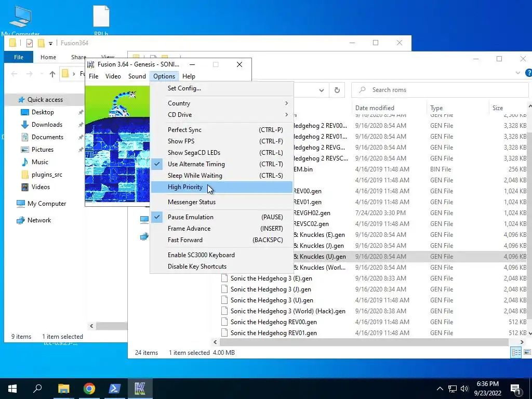Open Desktop in Quick access sidebar
Screen dimensions: 532x399
(x=43, y=112)
